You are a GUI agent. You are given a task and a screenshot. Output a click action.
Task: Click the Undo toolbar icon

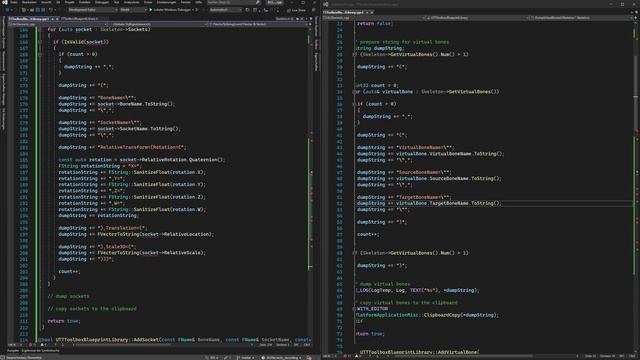[51, 10]
